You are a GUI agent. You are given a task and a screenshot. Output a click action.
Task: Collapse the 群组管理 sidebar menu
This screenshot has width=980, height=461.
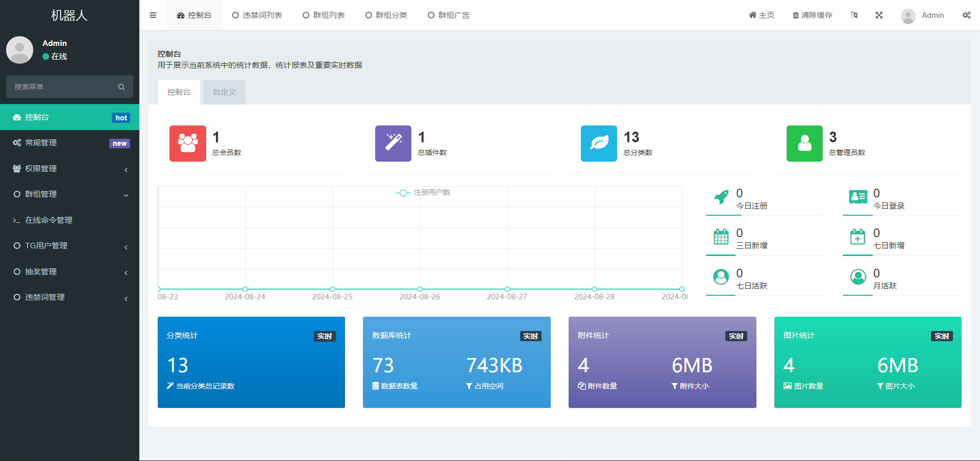click(x=69, y=194)
